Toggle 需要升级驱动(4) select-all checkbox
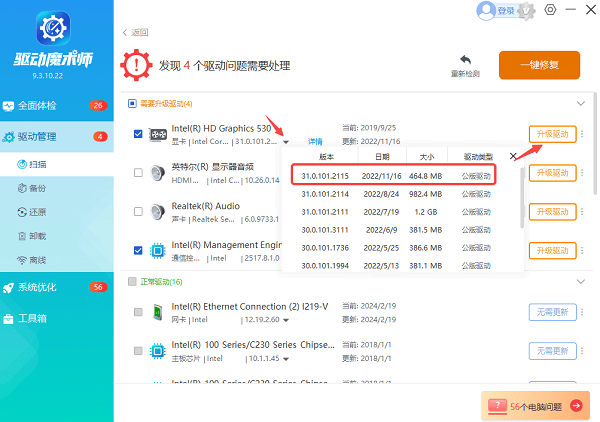Screen dimensions: 600x422 tap(132, 104)
